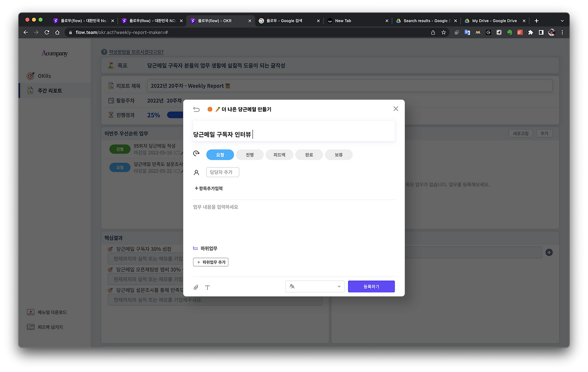Open text formatting with the T icon

click(207, 287)
